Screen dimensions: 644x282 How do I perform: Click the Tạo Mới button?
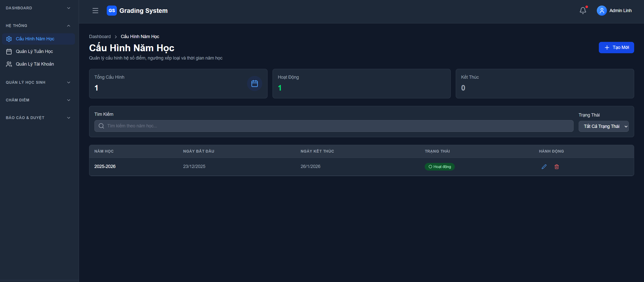pyautogui.click(x=616, y=47)
